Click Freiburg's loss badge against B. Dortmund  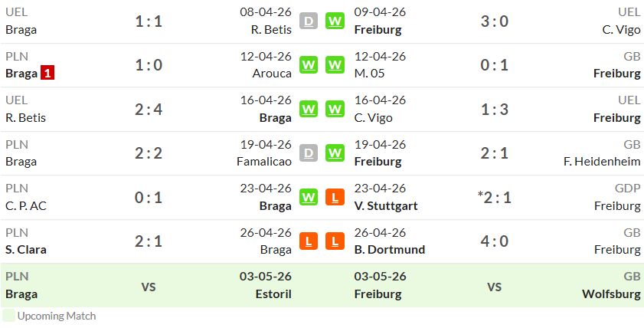click(x=335, y=241)
